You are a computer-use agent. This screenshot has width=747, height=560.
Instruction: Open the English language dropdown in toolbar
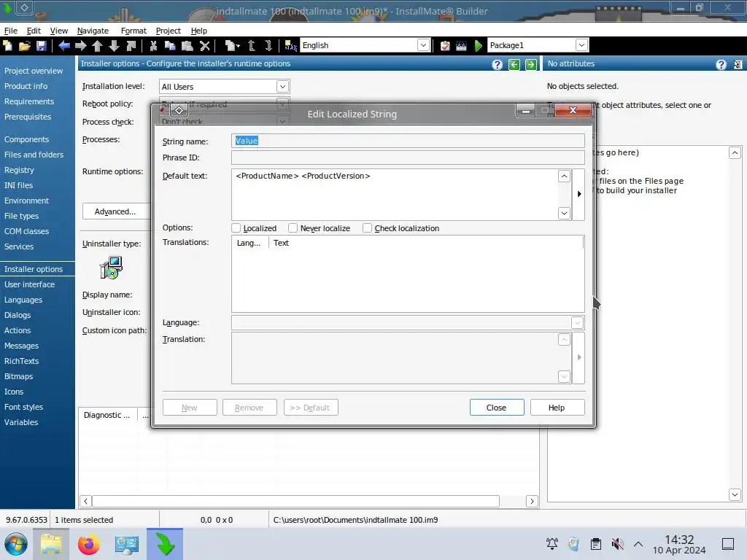pos(423,45)
